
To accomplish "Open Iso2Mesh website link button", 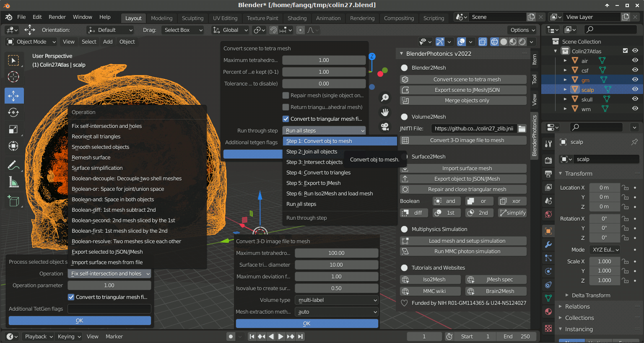I will pyautogui.click(x=430, y=279).
